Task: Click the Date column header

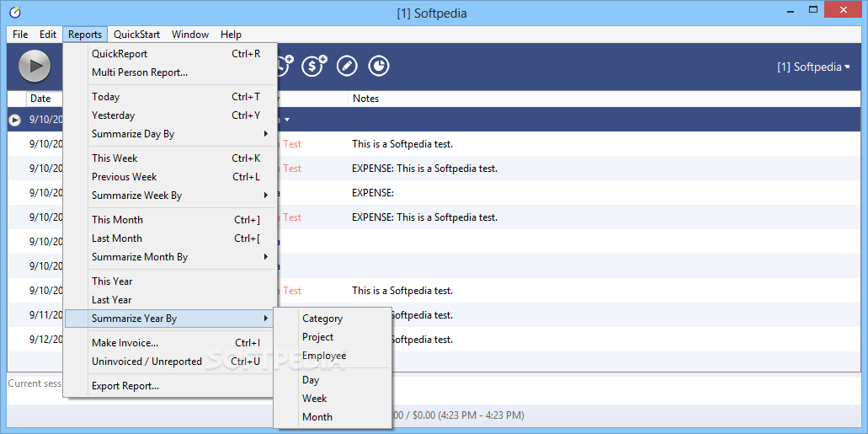Action: click(x=45, y=99)
